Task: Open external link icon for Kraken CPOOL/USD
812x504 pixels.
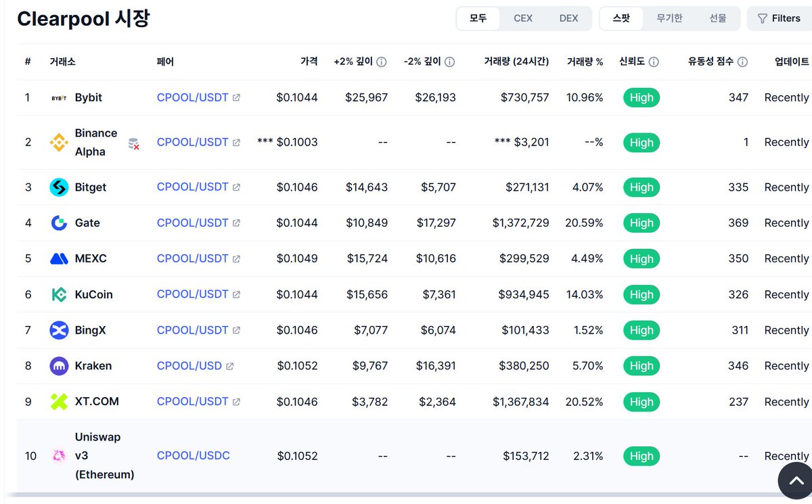Action: pyautogui.click(x=229, y=366)
